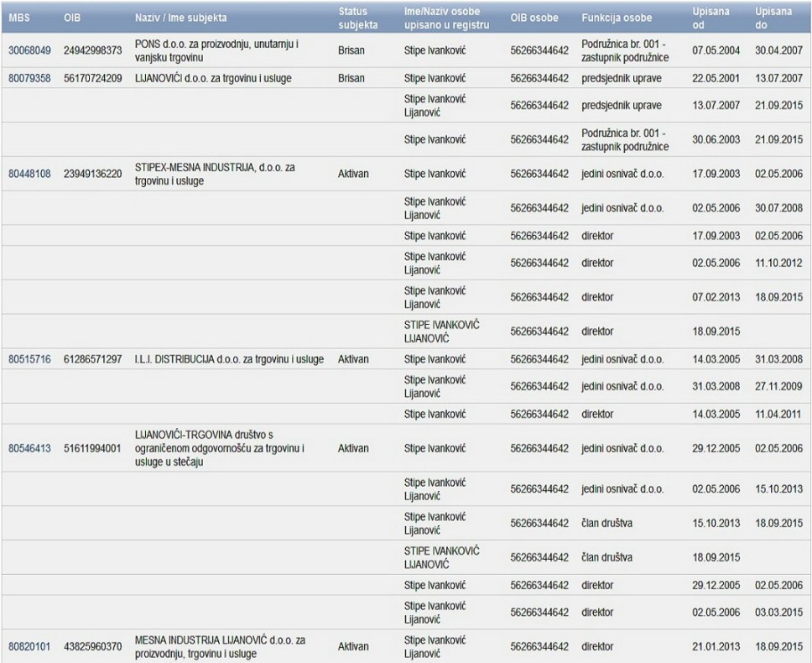The image size is (812, 663).
Task: Click the LIJANOVIĆI-TRGOVINA subject name
Action: (219, 448)
